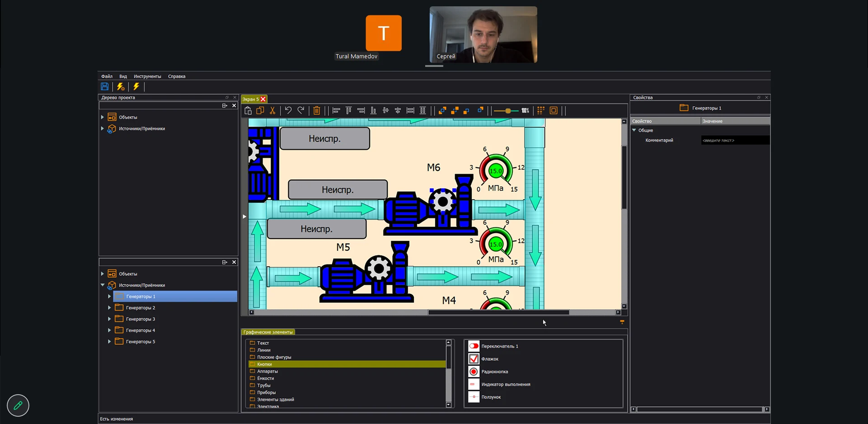Undo the last action
Image resolution: width=868 pixels, height=424 pixels.
tap(288, 110)
